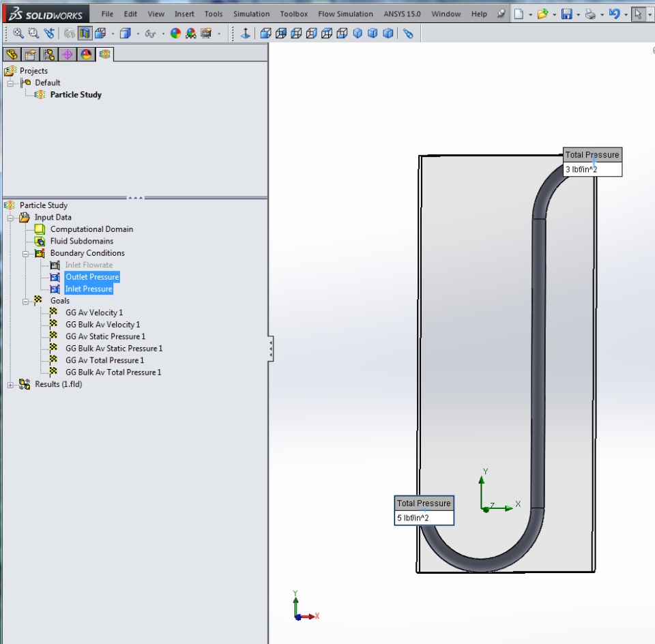Open the Edit menu
This screenshot has width=655, height=644.
pos(130,14)
